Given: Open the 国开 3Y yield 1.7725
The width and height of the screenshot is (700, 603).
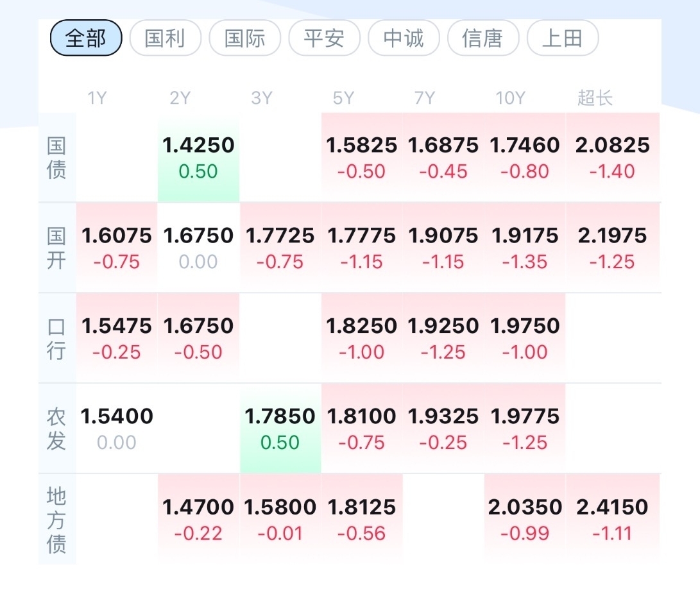Looking at the screenshot, I should tap(280, 248).
